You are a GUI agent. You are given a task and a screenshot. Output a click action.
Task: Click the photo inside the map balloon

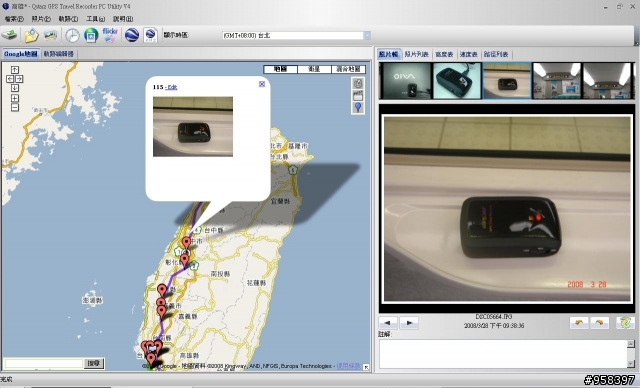193,126
